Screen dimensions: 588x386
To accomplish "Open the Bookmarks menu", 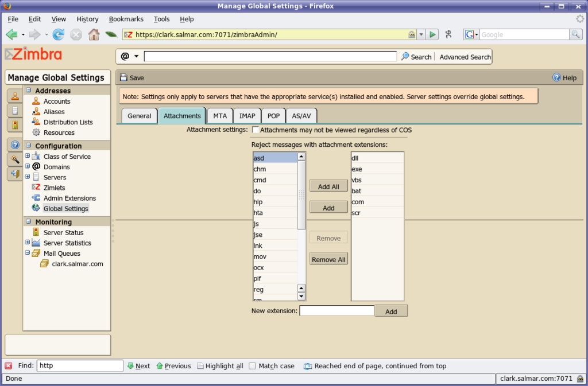I will [x=126, y=19].
